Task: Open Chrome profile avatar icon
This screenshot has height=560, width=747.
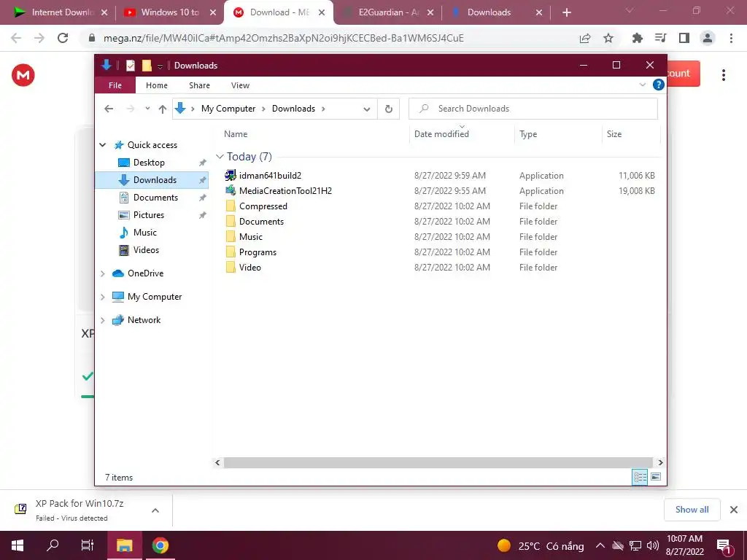Action: pyautogui.click(x=708, y=38)
